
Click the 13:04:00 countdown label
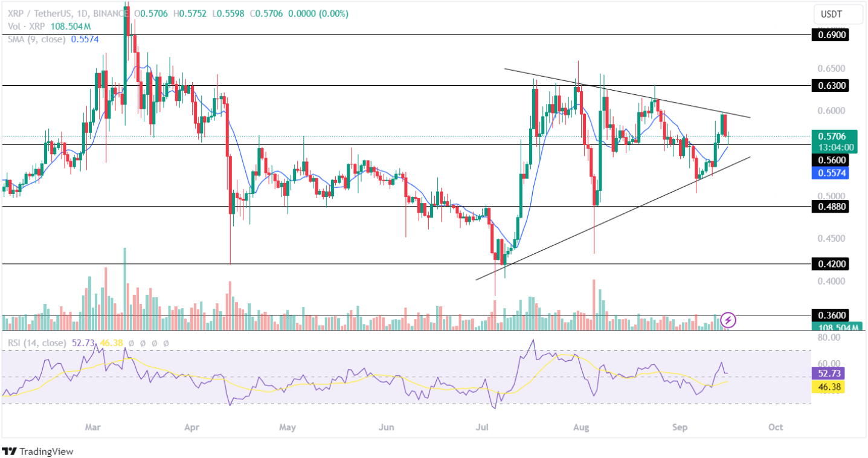[x=836, y=147]
